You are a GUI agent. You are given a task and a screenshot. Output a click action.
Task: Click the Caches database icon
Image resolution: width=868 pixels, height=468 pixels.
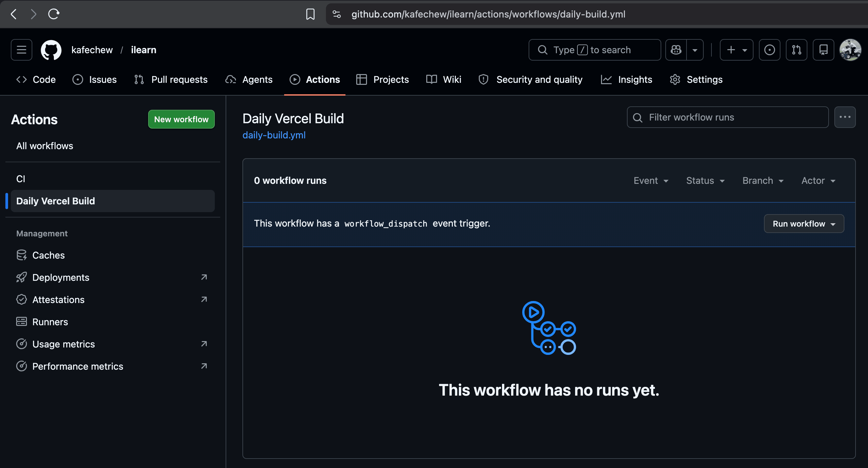tap(22, 255)
